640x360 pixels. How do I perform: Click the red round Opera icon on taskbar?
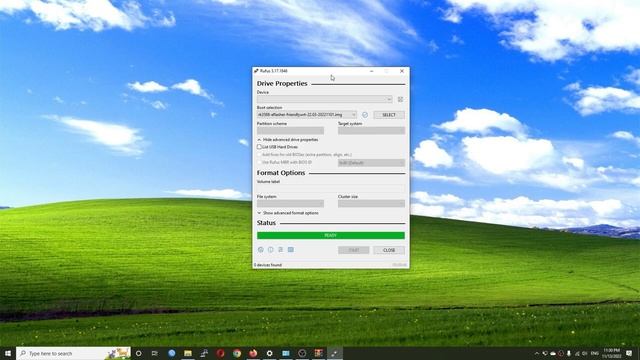tap(220, 353)
